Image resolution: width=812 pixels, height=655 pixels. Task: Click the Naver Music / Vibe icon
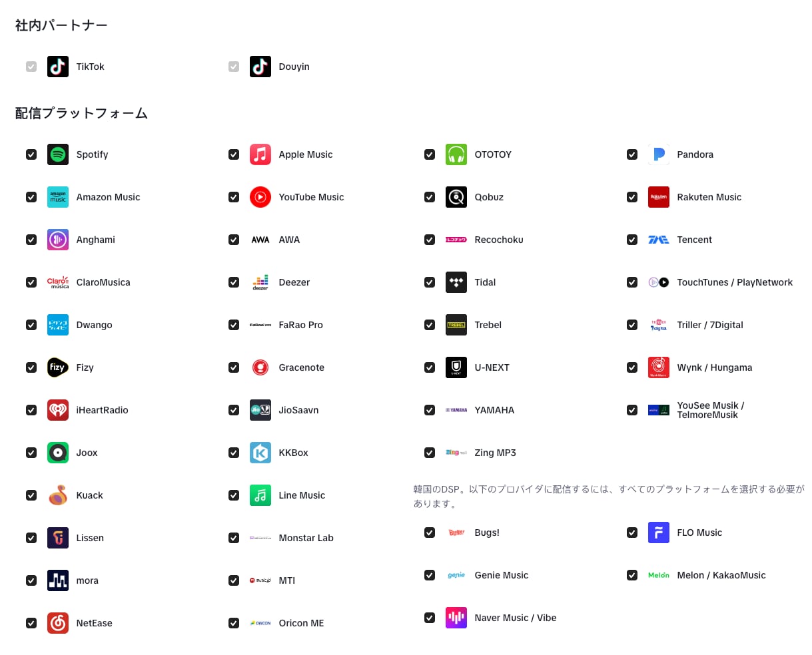point(456,618)
